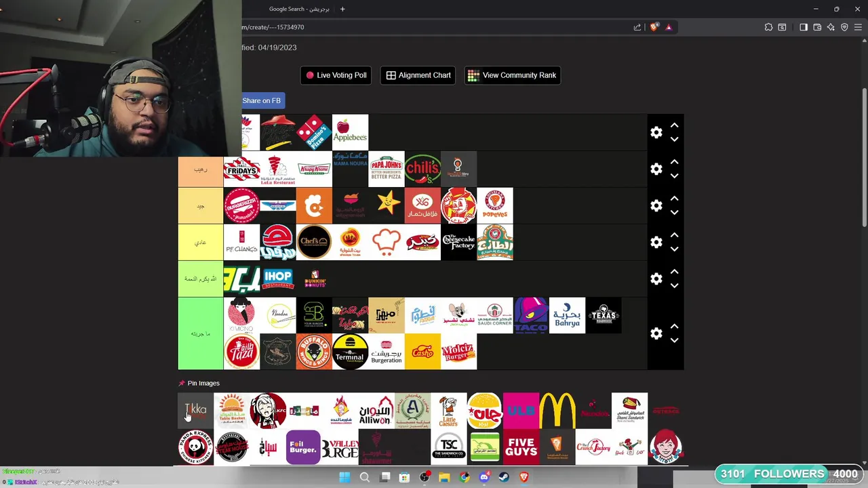Open settings gear for the IHOP tier row
Screen dimensions: 868x488
click(x=656, y=279)
